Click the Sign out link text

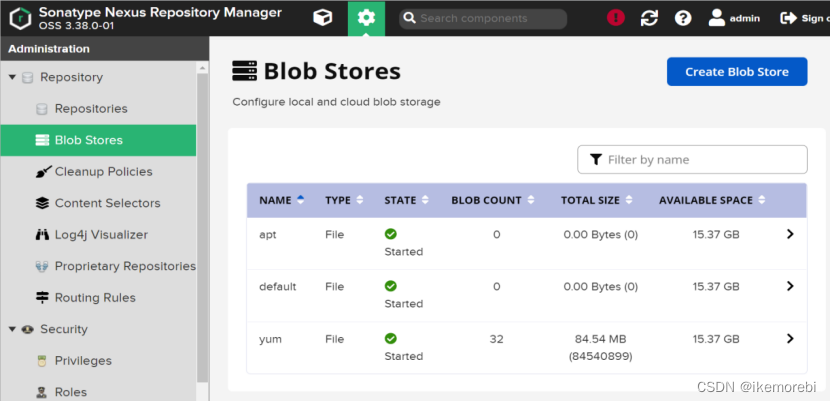tap(815, 19)
